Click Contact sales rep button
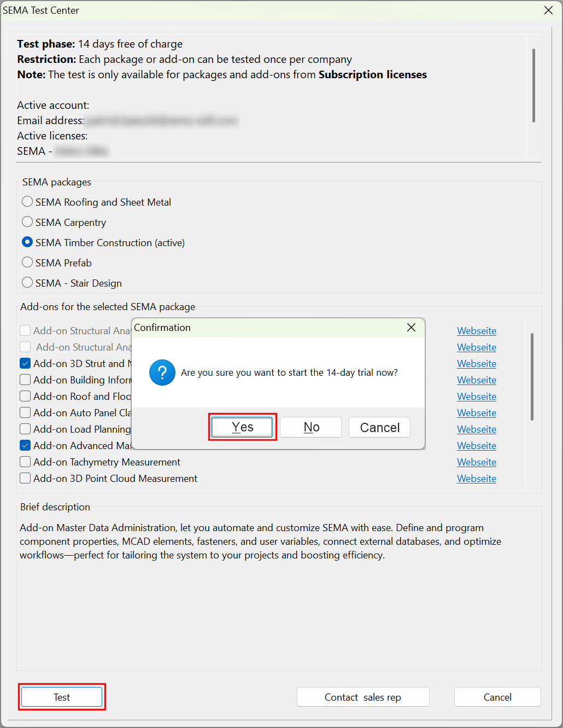Viewport: 563px width, 728px height. coord(363,697)
